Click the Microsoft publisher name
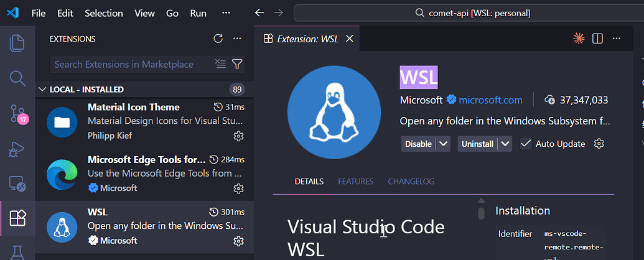The height and width of the screenshot is (260, 644). 421,100
